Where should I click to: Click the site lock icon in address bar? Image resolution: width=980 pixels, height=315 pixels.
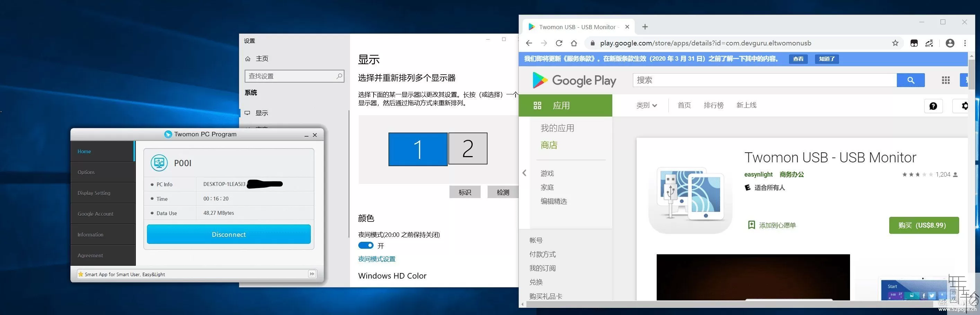[x=592, y=43]
